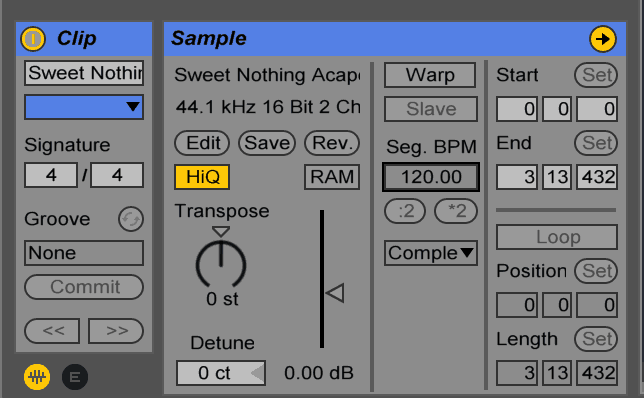This screenshot has width=644, height=398.
Task: Double tempo with *2 button
Action: click(456, 211)
